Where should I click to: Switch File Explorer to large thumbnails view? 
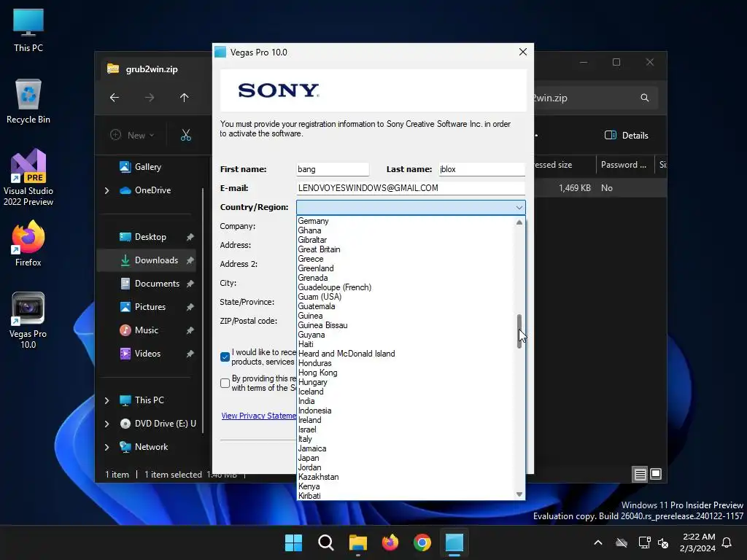(656, 474)
